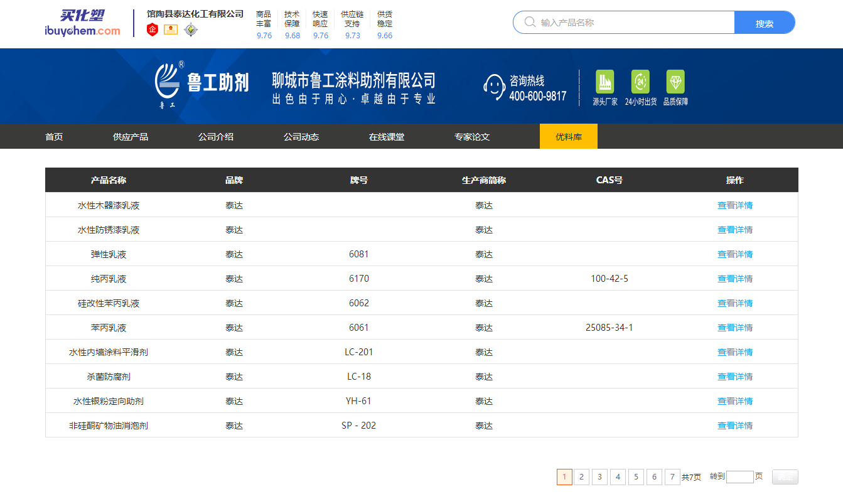843x504 pixels.
Task: Go to page 3 in pagination
Action: (x=600, y=477)
